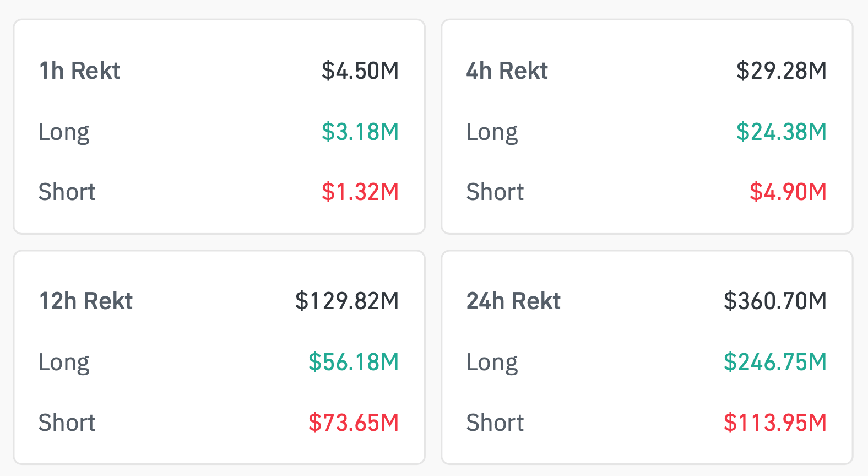Click the Short label in 24h card
This screenshot has height=476, width=868.
(495, 423)
